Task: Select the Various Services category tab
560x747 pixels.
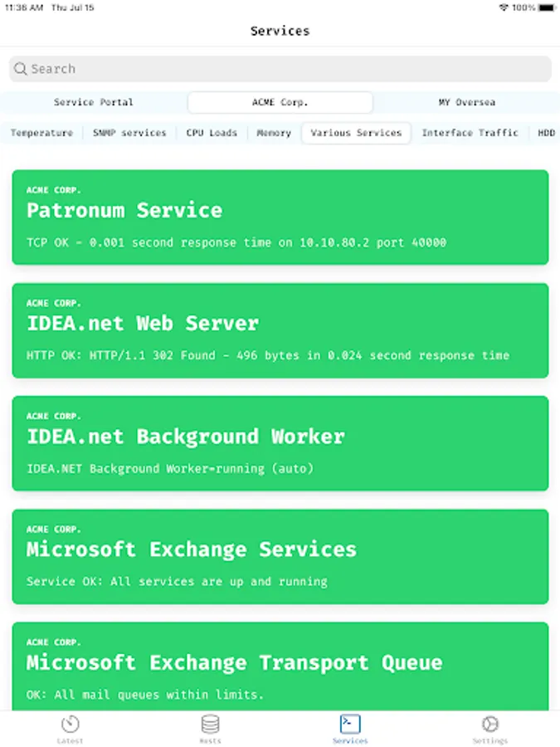Action: [356, 133]
